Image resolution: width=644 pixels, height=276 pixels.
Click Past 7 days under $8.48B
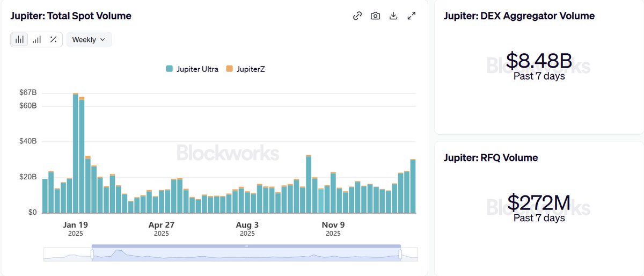pyautogui.click(x=539, y=76)
